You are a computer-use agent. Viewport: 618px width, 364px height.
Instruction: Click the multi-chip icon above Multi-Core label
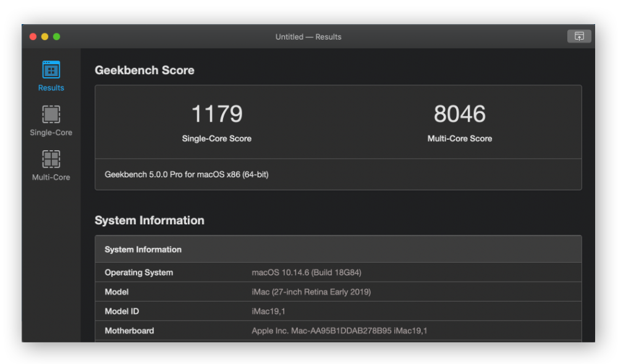(50, 159)
